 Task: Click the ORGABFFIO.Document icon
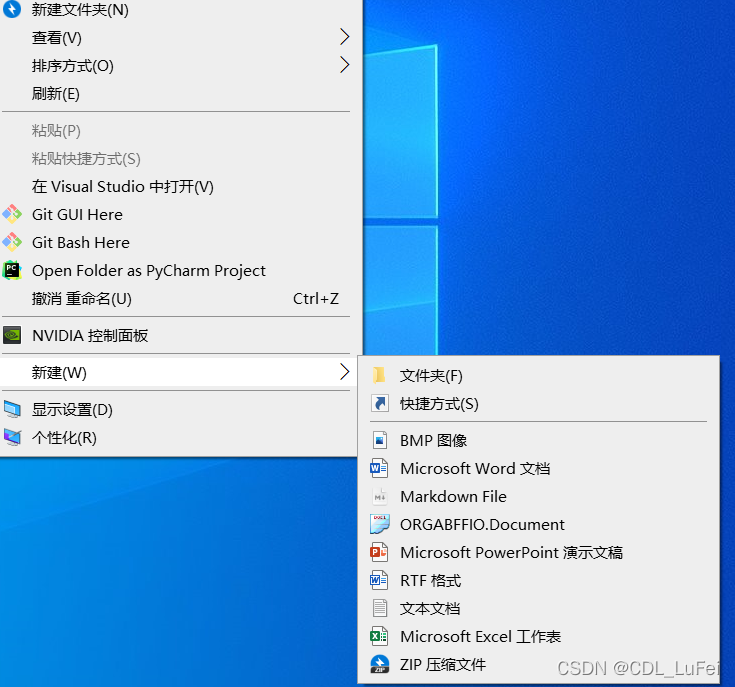coord(380,524)
